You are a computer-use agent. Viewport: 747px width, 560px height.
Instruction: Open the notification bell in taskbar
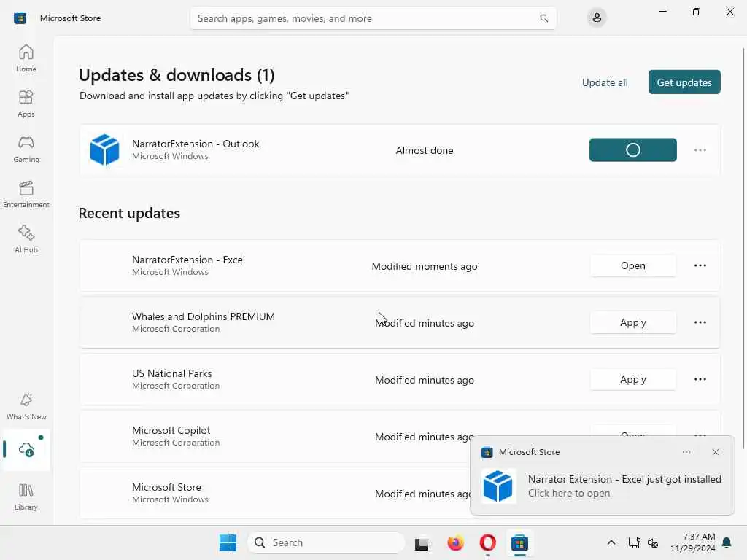click(x=727, y=542)
